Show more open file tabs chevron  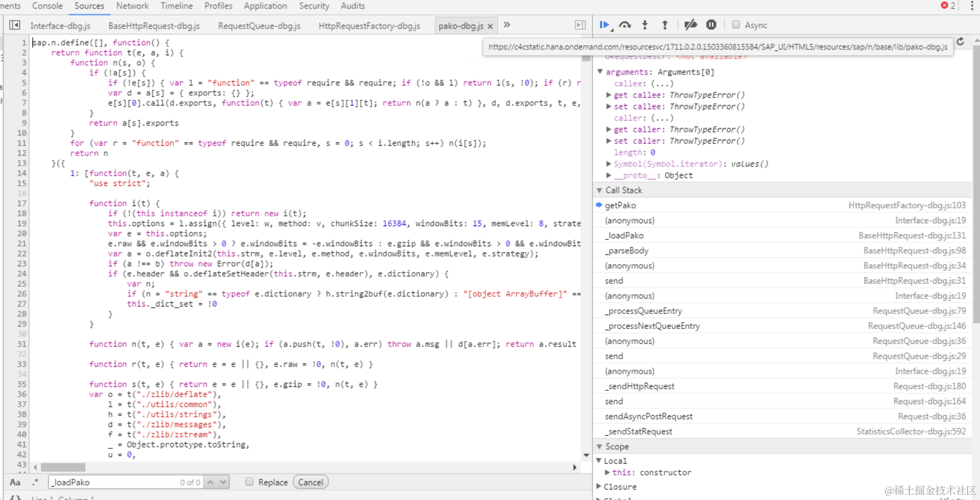[507, 25]
